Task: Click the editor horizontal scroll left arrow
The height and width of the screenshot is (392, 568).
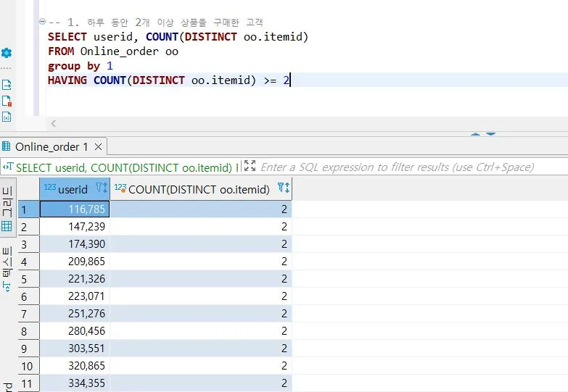Action: coord(53,123)
